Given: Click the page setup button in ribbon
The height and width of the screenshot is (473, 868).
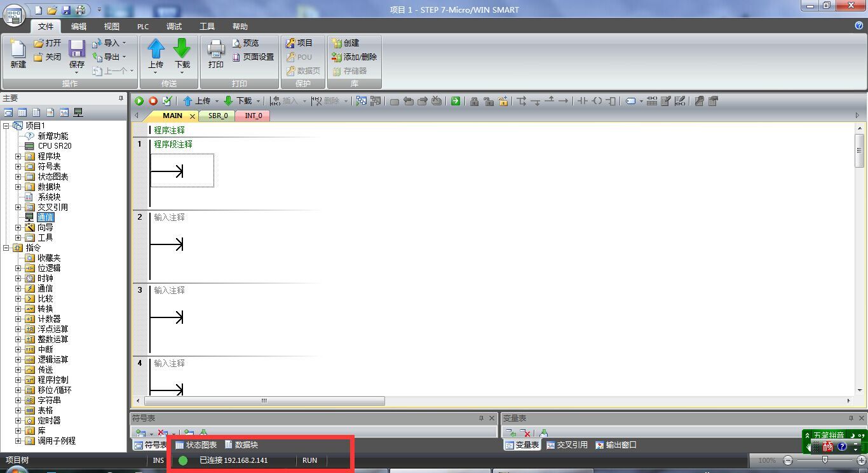Looking at the screenshot, I should 253,57.
